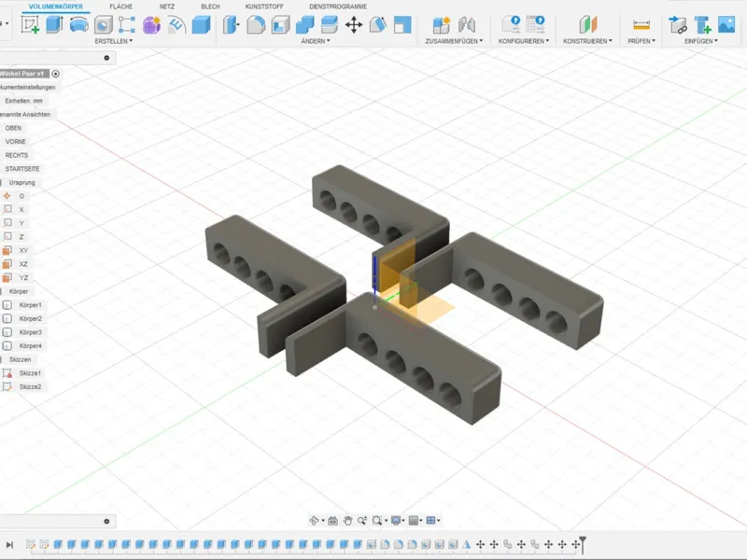The height and width of the screenshot is (560, 747).
Task: Select the Box primitive tool
Action: 201,25
